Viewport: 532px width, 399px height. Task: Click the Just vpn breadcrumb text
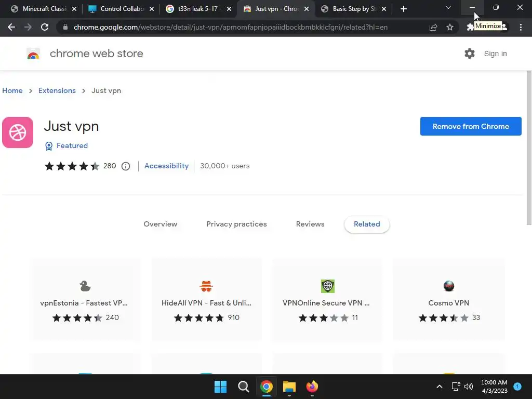pos(106,90)
